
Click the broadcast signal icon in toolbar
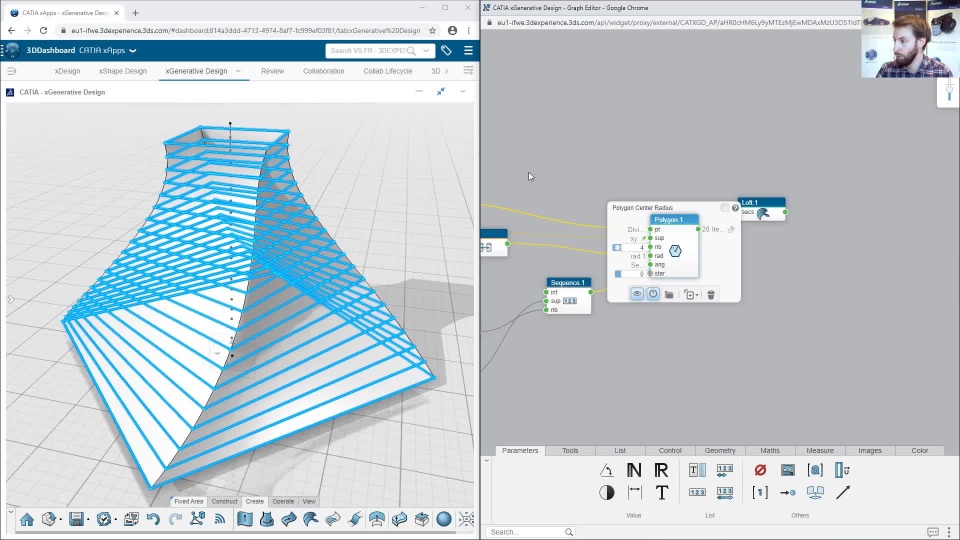point(219,519)
